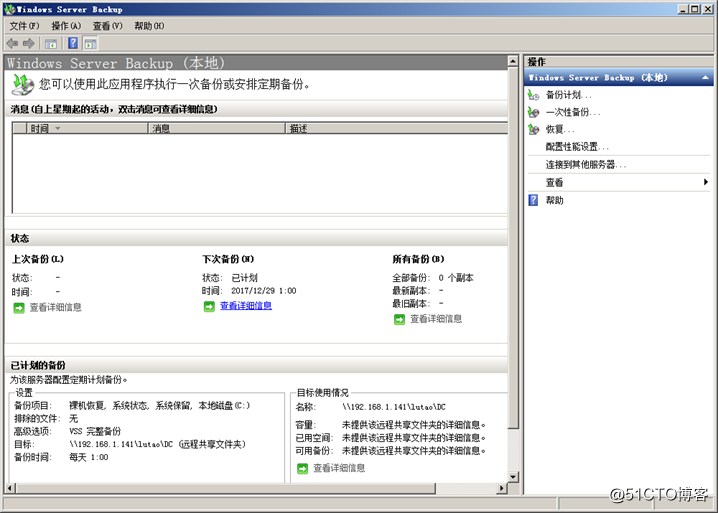This screenshot has height=513, width=718.
Task: Sort messages by the 时间 column header
Action: [87, 128]
